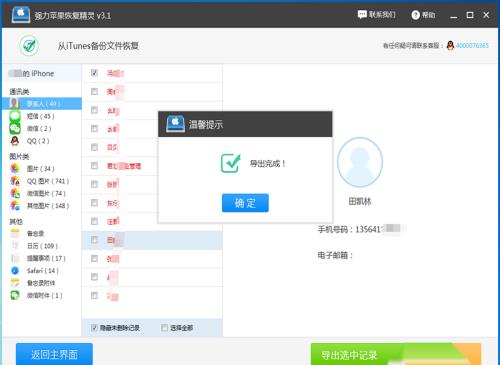Click the QQ penguin customer service icon
This screenshot has height=365, width=500.
click(450, 45)
